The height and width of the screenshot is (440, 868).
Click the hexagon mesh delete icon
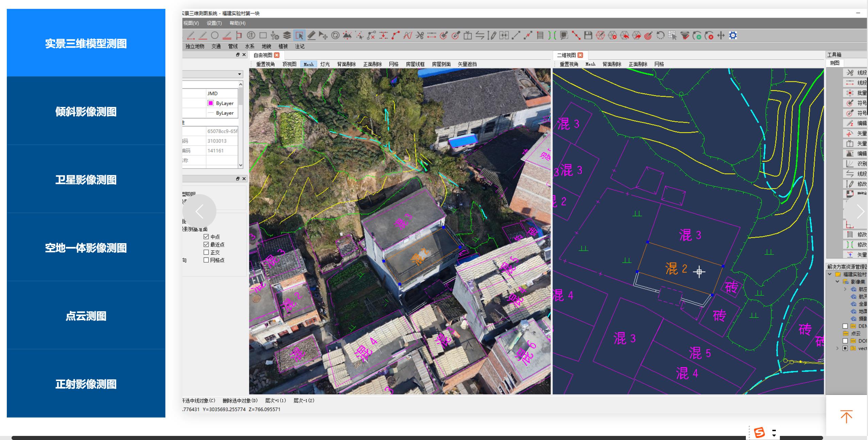(612, 35)
